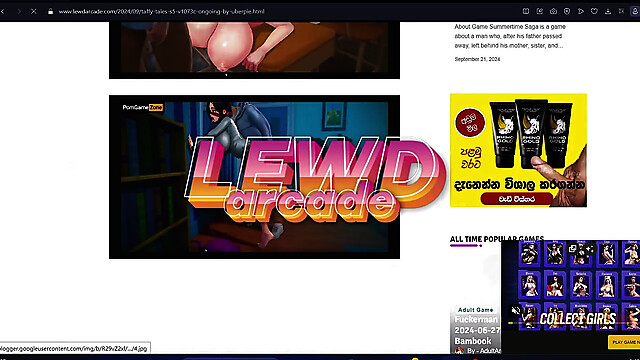Stop page loading with the X button
640x360 pixels.
point(34,11)
